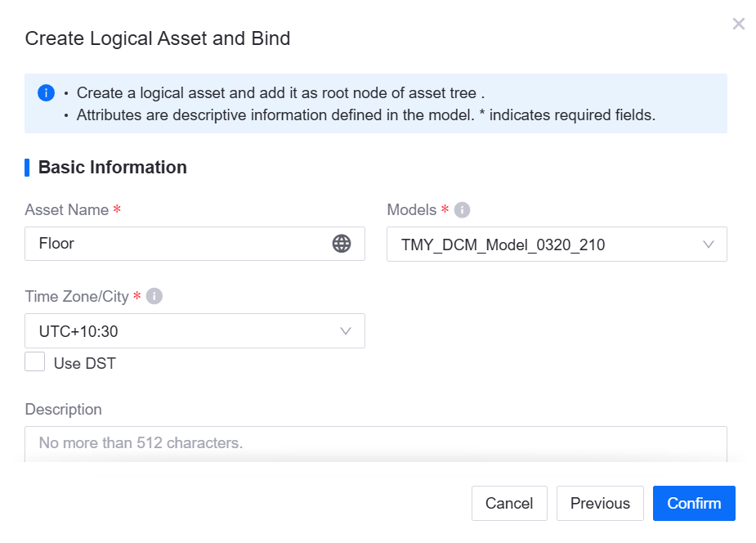
Task: Confirm the logical asset creation
Action: (694, 504)
